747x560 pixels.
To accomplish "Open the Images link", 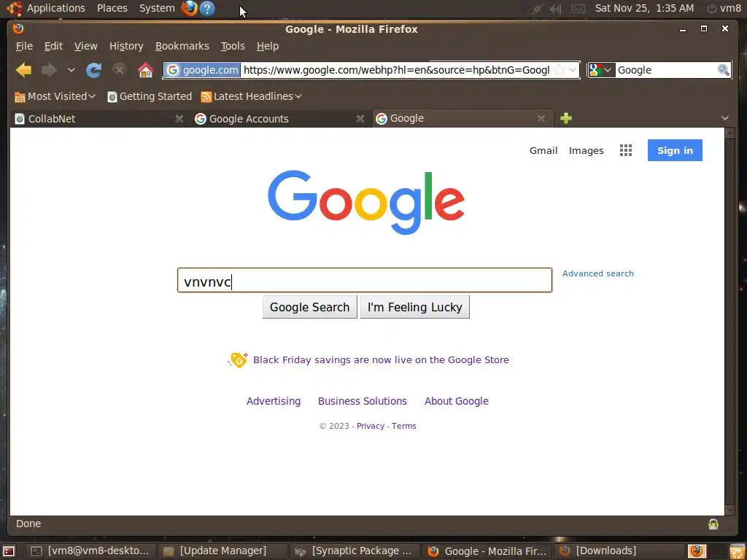I will (x=586, y=150).
